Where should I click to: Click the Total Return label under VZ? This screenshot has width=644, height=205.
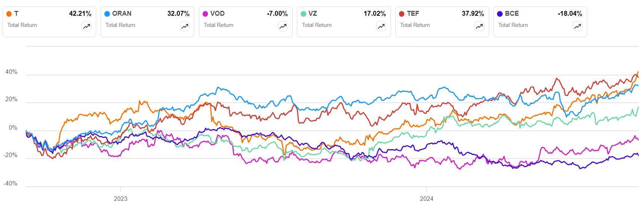click(x=317, y=25)
